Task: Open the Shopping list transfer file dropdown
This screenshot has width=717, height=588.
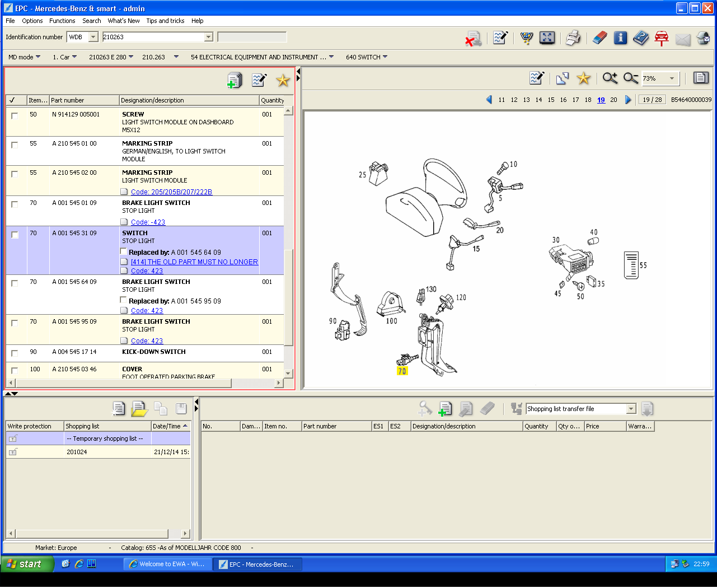Action: 631,409
